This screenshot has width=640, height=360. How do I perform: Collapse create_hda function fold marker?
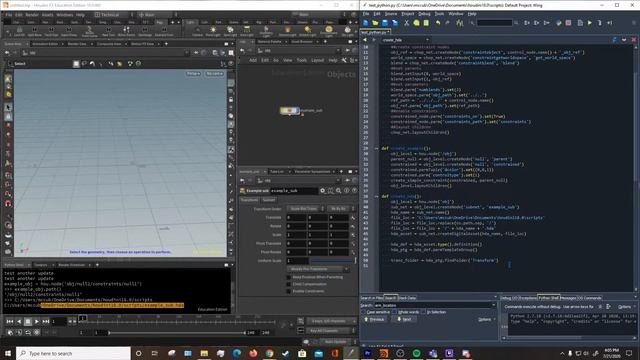[376, 196]
